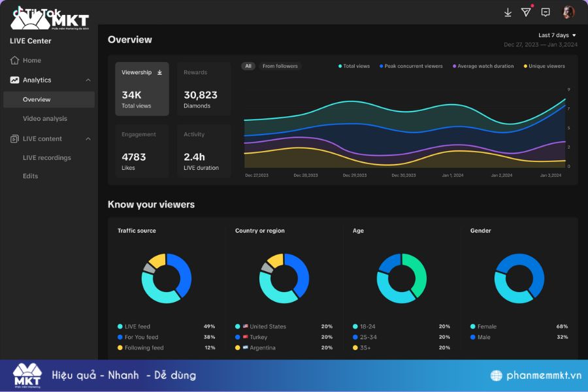Click the Home house icon in sidebar
The image size is (588, 392).
tap(14, 61)
